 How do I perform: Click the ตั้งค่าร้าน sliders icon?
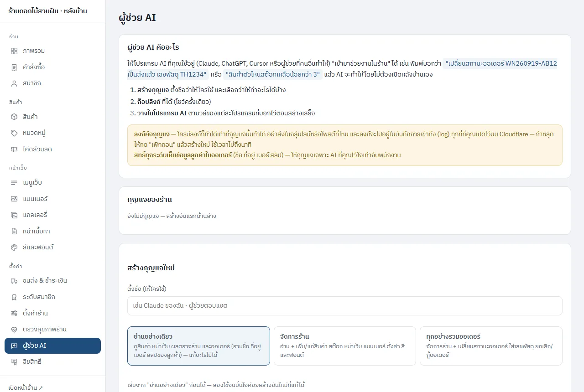[x=14, y=313]
